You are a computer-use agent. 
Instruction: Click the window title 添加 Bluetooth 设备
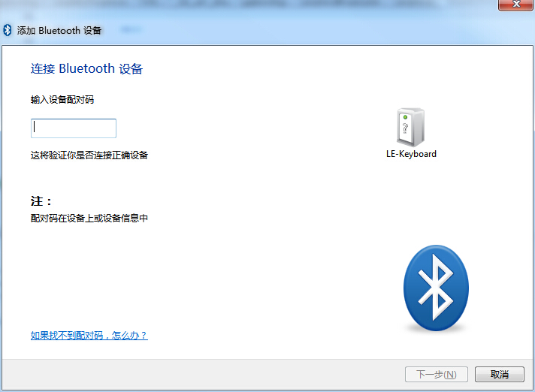59,30
